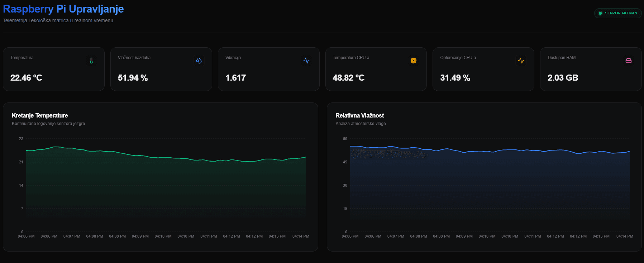
Task: Click 04:11 PM label on humidity chart axis
Action: [533, 236]
